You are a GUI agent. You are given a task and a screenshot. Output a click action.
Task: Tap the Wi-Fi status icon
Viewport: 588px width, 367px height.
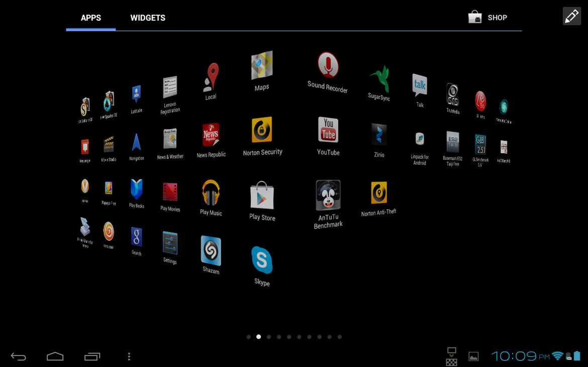click(558, 356)
